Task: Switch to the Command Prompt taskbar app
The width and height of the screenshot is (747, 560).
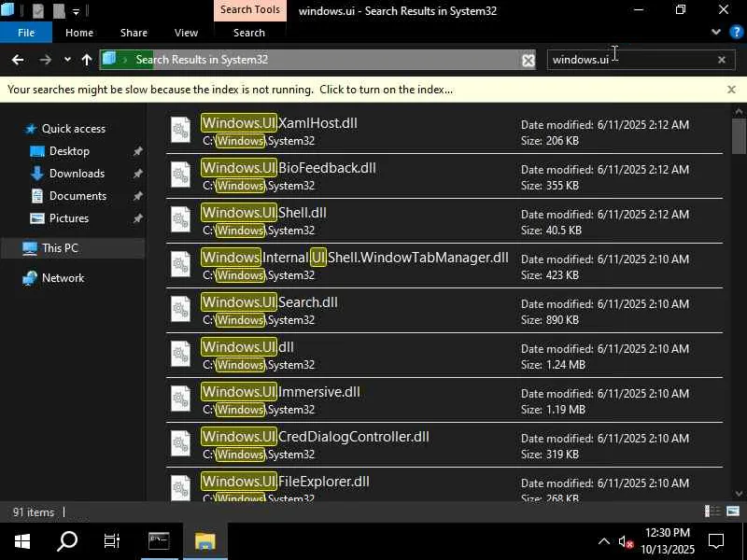Action: [159, 541]
